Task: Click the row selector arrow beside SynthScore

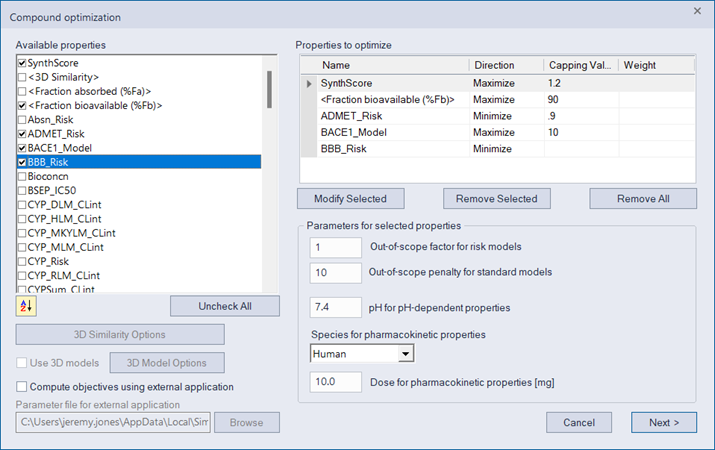Action: (x=309, y=83)
